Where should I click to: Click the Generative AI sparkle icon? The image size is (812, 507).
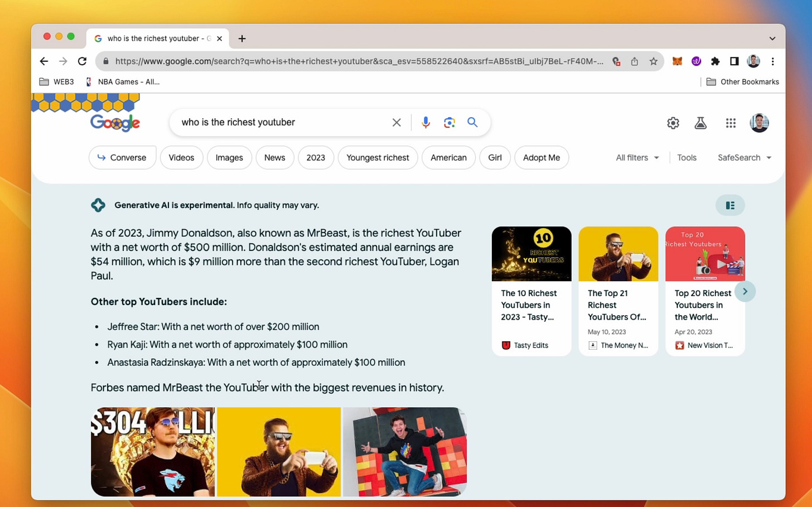pos(98,205)
